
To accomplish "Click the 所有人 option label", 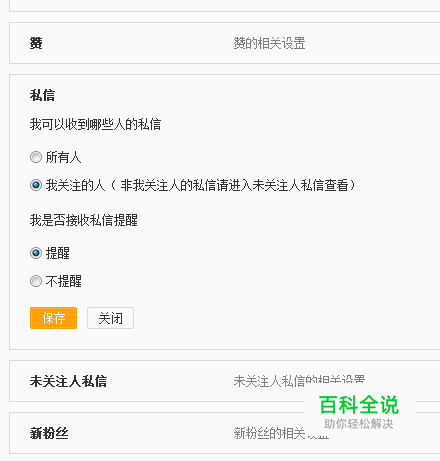I will [x=63, y=157].
